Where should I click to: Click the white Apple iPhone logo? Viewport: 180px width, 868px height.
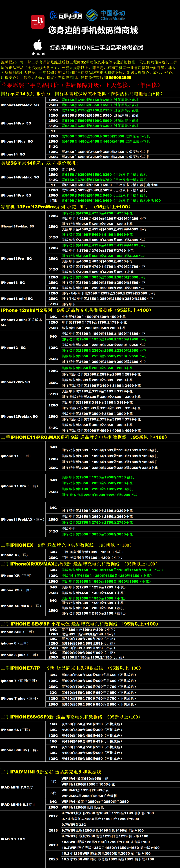coord(39,47)
